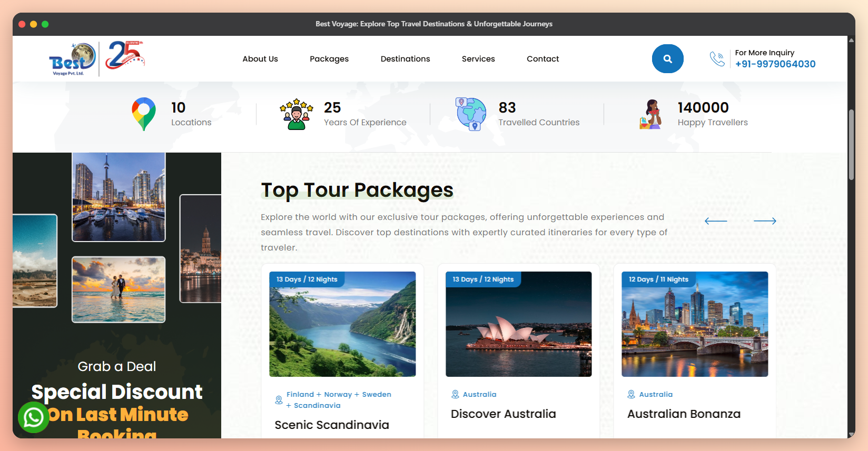
Task: Go to previous packages with left arrow
Action: (716, 221)
